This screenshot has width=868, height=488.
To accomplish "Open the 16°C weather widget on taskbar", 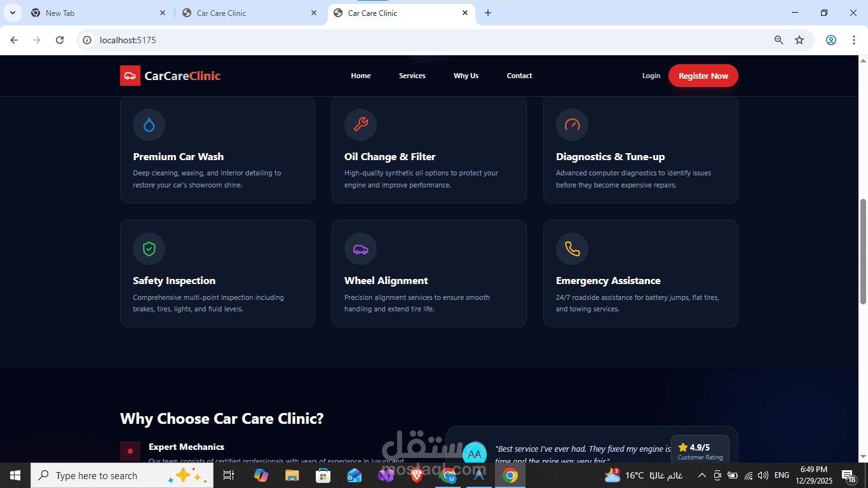I will tap(643, 475).
